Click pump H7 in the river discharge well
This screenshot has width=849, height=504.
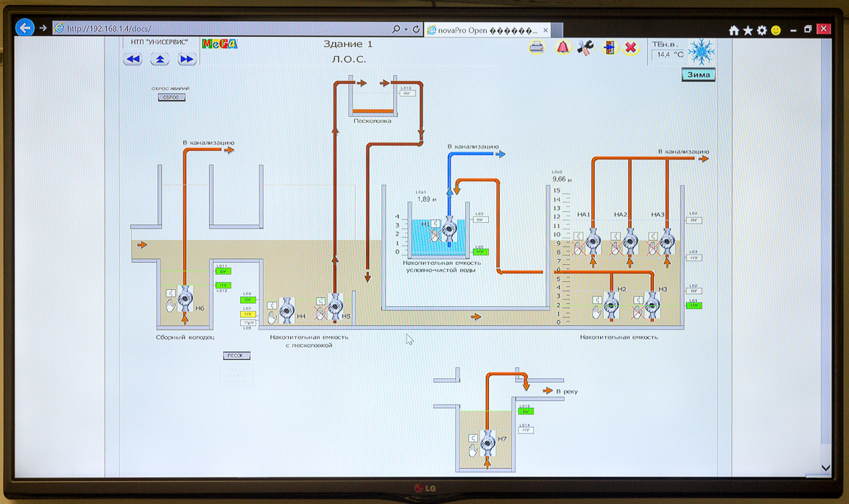(487, 443)
